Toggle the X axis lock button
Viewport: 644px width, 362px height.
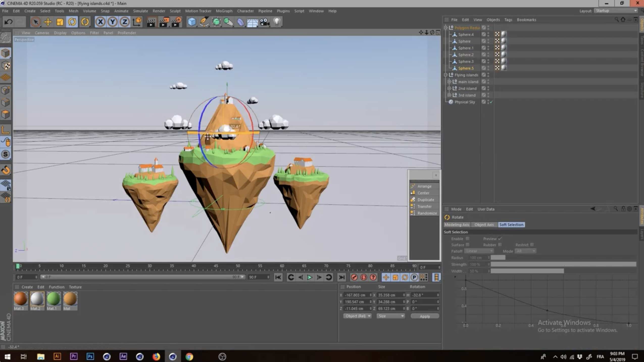click(x=100, y=22)
